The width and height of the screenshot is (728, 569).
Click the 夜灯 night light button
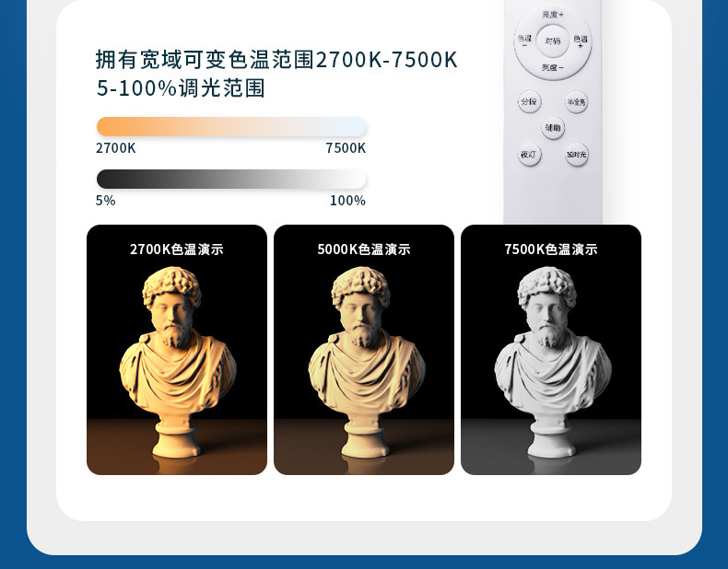(529, 155)
